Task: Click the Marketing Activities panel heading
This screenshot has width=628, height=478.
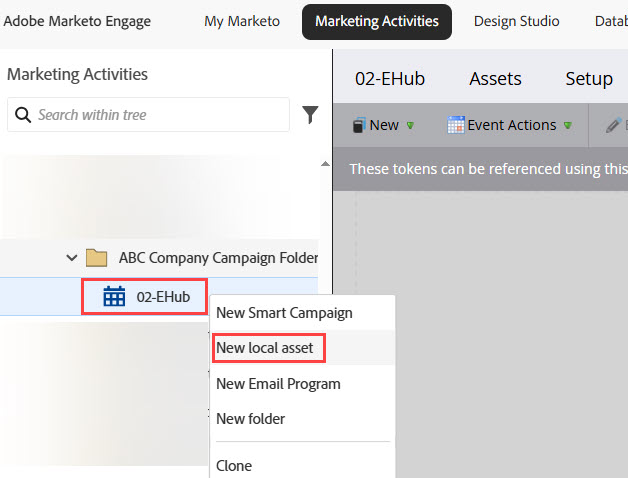Action: (77, 74)
